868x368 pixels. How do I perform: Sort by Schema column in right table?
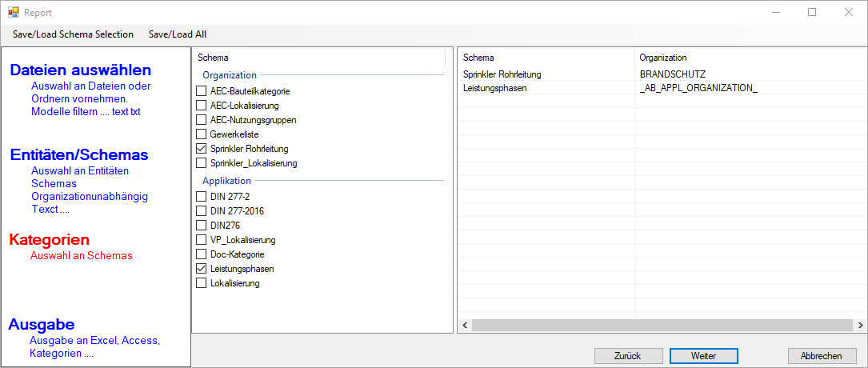point(546,58)
